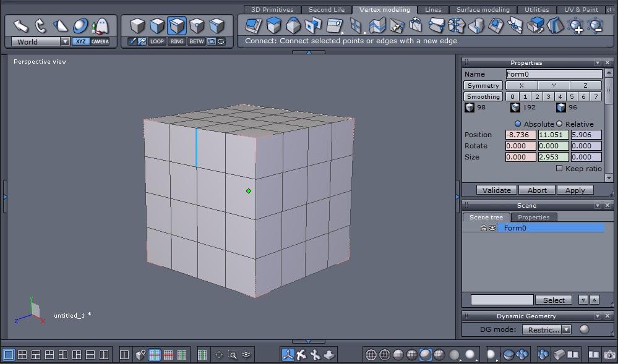Click the Name input field containing Form0
618x364 pixels.
pyautogui.click(x=554, y=74)
